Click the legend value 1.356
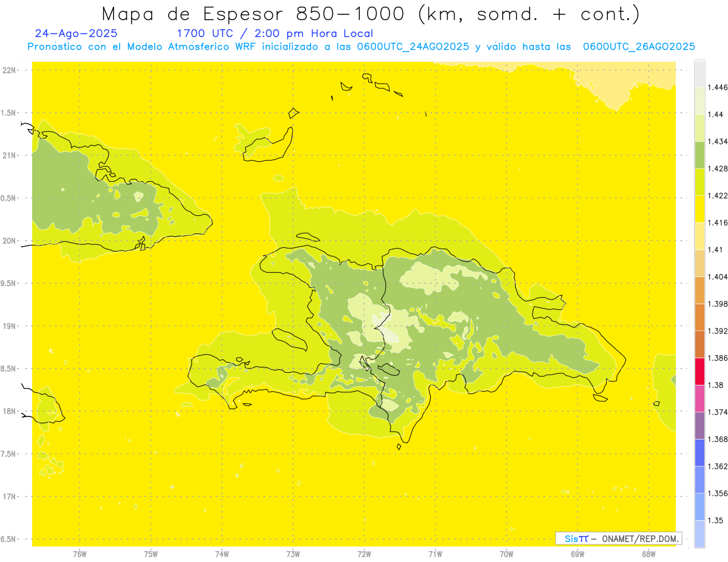The image size is (728, 562). click(x=718, y=493)
